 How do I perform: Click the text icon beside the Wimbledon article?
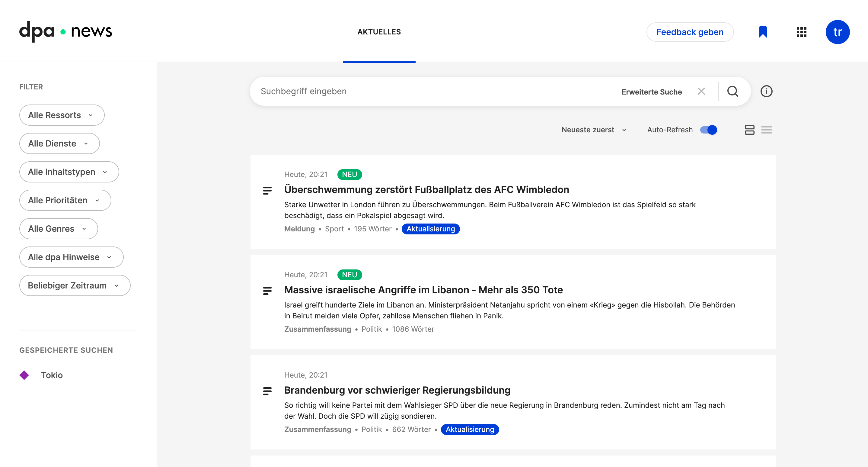[267, 191]
